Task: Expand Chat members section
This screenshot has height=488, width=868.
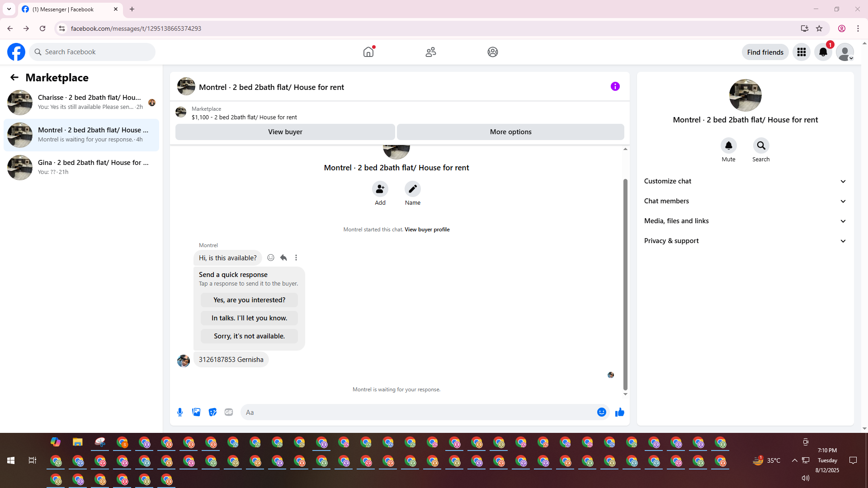Action: [745, 201]
